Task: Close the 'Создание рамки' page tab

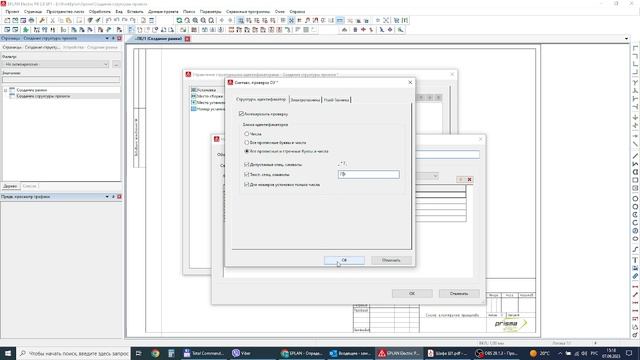Action: [x=187, y=39]
